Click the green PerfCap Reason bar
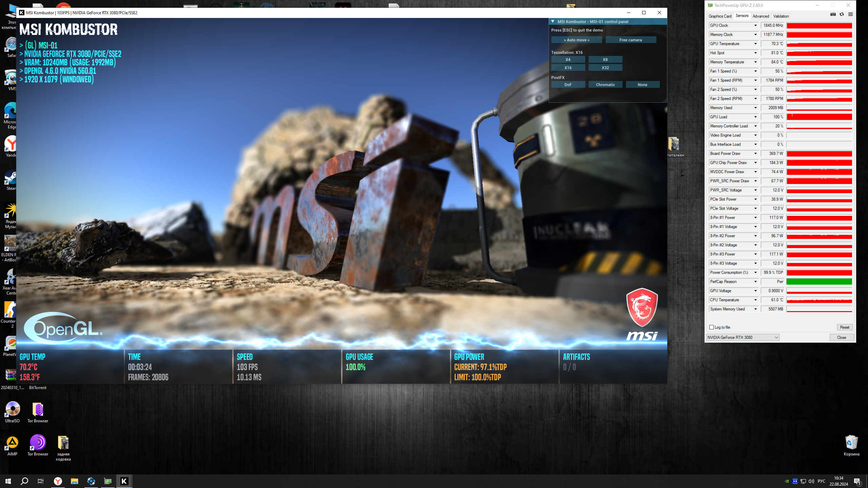Image resolution: width=868 pixels, height=488 pixels. 819,282
